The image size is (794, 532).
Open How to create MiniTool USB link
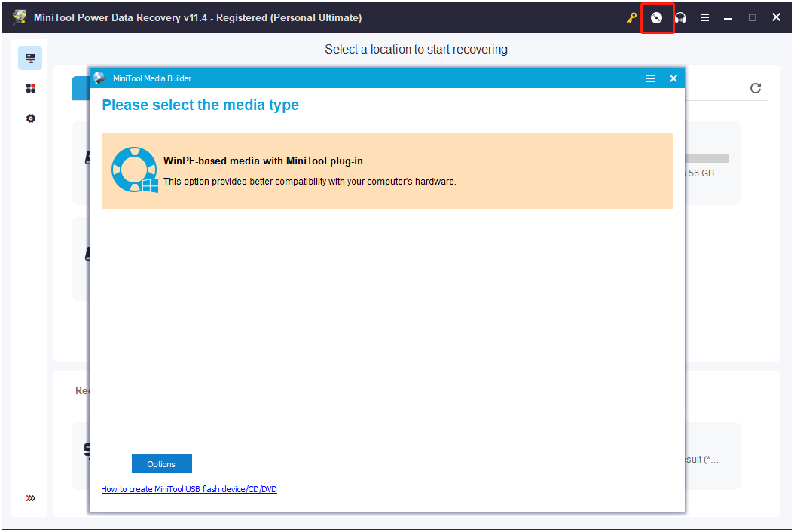click(x=189, y=489)
